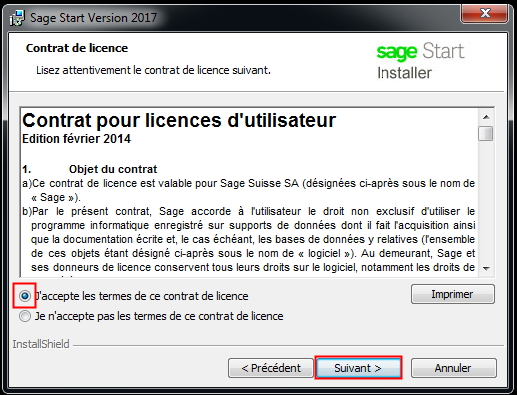Image resolution: width=517 pixels, height=395 pixels.
Task: Click the licence text scrollbar thumb
Action: 486,134
